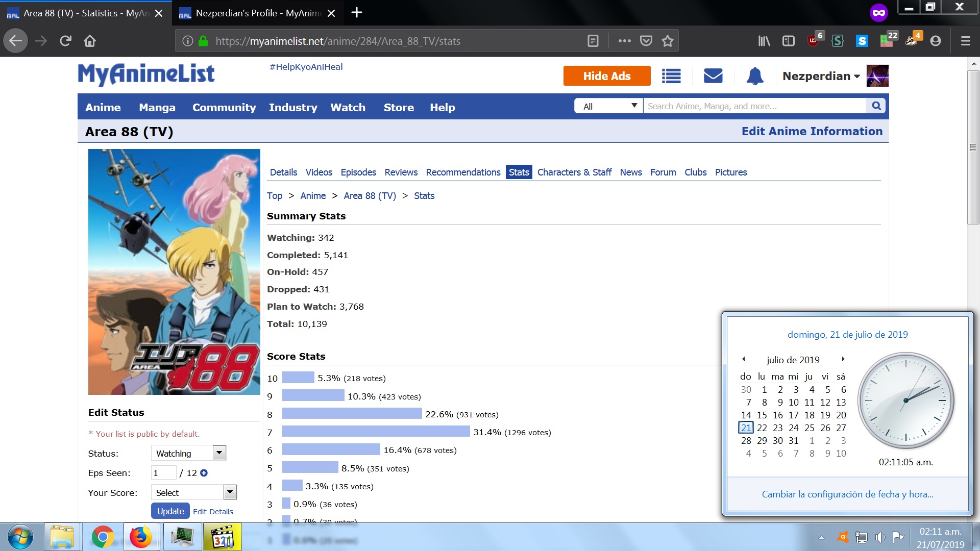Image resolution: width=980 pixels, height=551 pixels.
Task: Save page to Pocket icon
Action: pyautogui.click(x=646, y=41)
